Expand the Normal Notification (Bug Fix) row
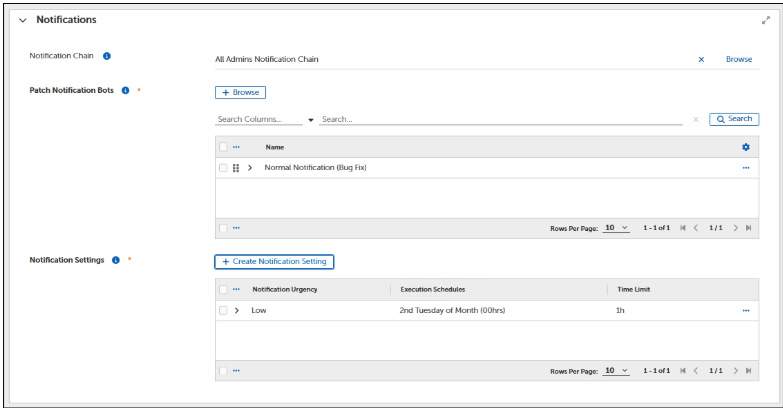The height and width of the screenshot is (408, 783). pyautogui.click(x=250, y=168)
